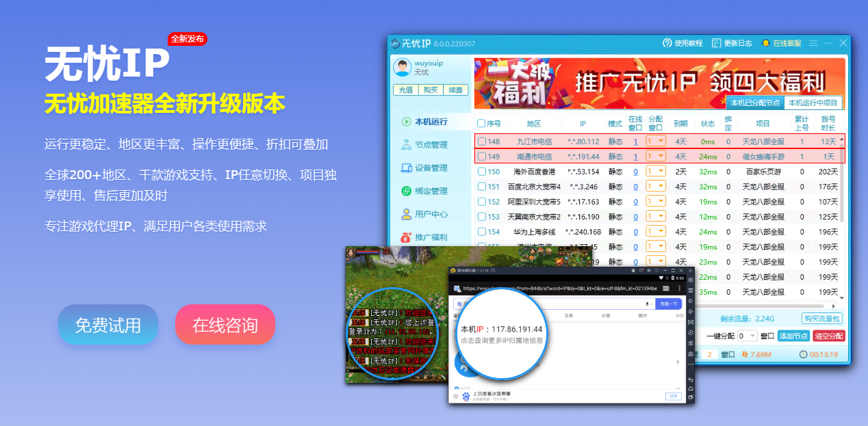Click the 无忧IP logo in the title bar
The width and height of the screenshot is (868, 426).
coord(395,44)
